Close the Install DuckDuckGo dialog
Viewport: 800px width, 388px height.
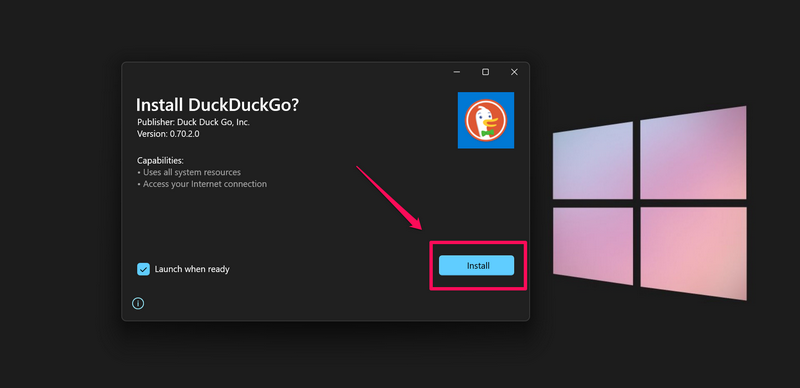point(514,72)
